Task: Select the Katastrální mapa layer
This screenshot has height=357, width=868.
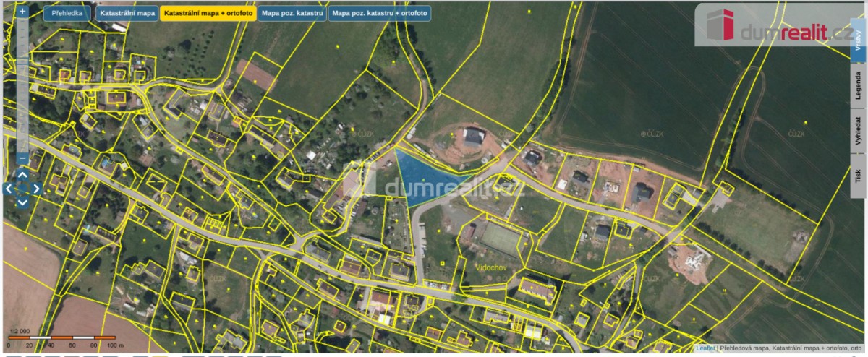Action: pos(126,13)
